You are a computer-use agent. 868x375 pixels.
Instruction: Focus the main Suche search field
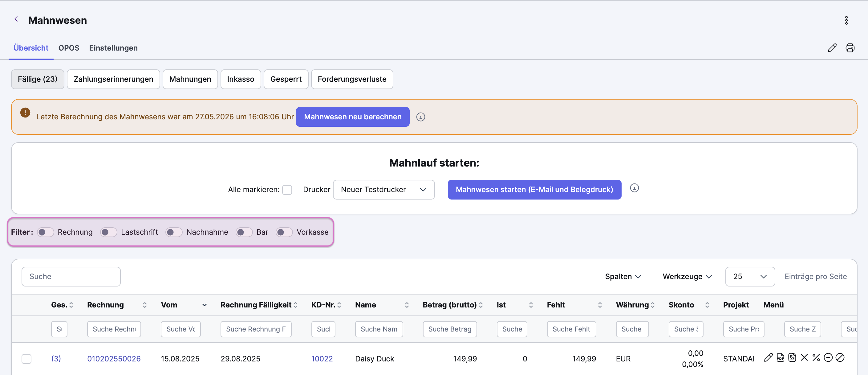pyautogui.click(x=71, y=277)
